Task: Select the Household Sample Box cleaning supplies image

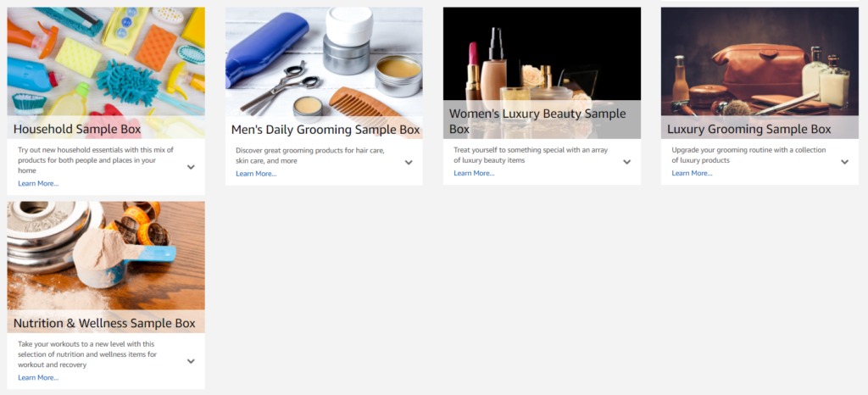Action: (106, 61)
